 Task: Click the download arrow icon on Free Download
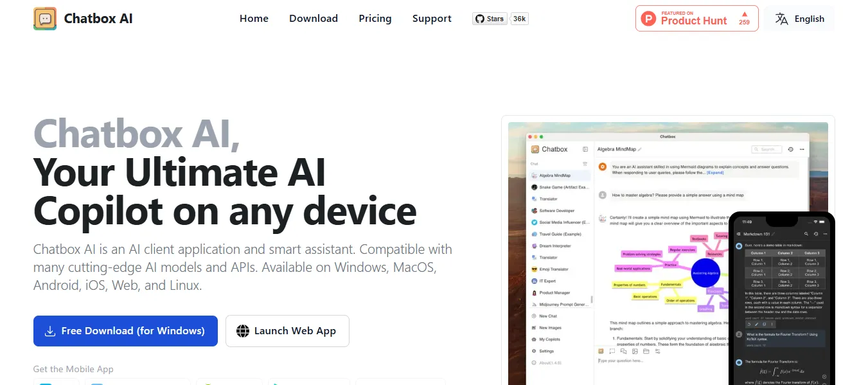click(50, 331)
